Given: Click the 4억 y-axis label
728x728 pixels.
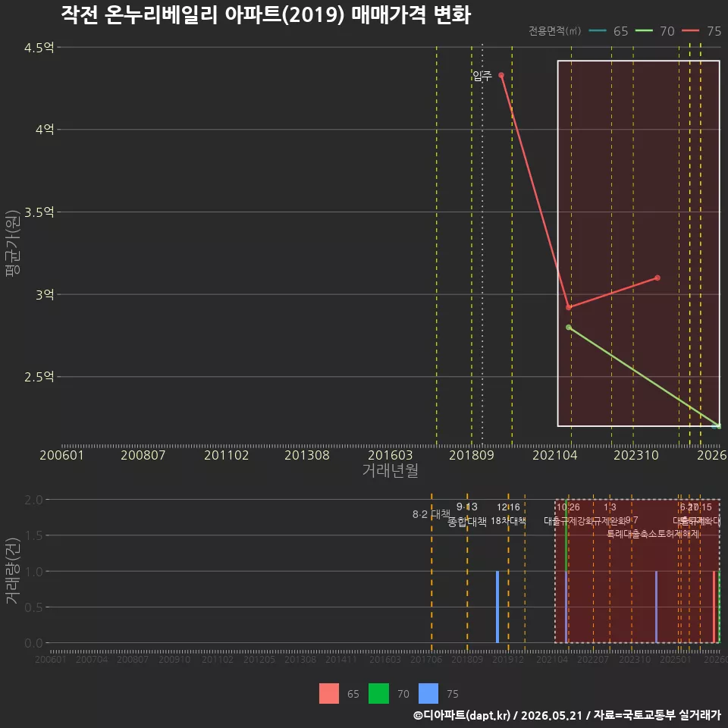Looking at the screenshot, I should (45, 130).
